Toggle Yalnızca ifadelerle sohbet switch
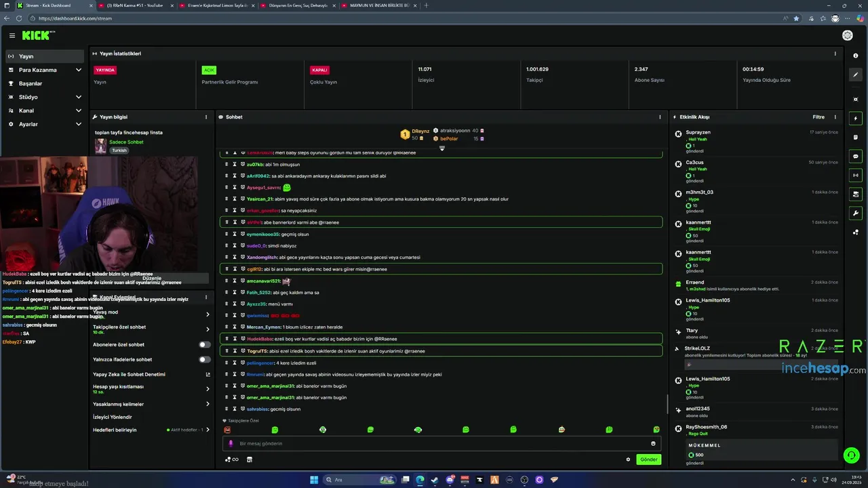The image size is (868, 488). (204, 359)
